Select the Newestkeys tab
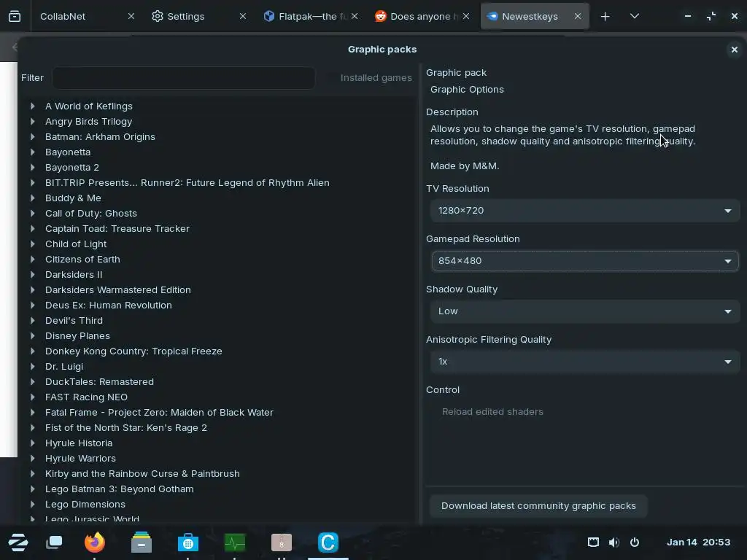 pos(530,16)
